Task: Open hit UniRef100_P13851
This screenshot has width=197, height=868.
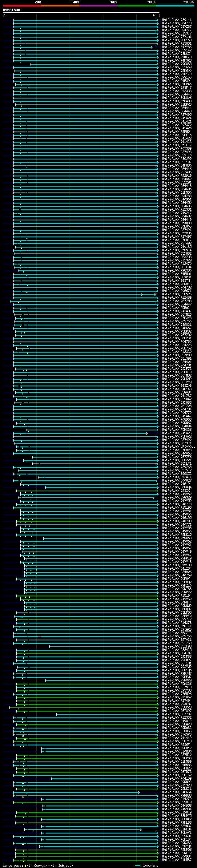Action: [x=177, y=43]
